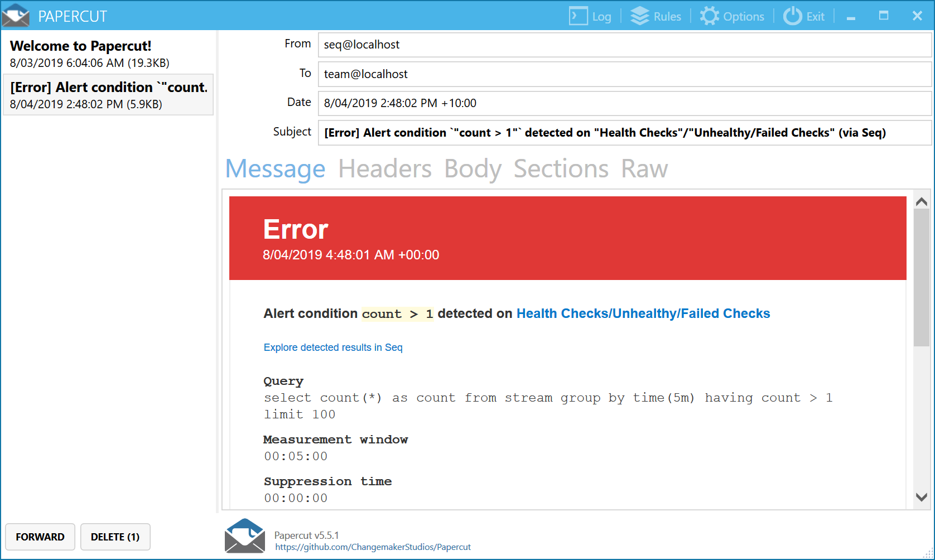The height and width of the screenshot is (560, 935).
Task: Switch to the Sections tab
Action: [561, 168]
